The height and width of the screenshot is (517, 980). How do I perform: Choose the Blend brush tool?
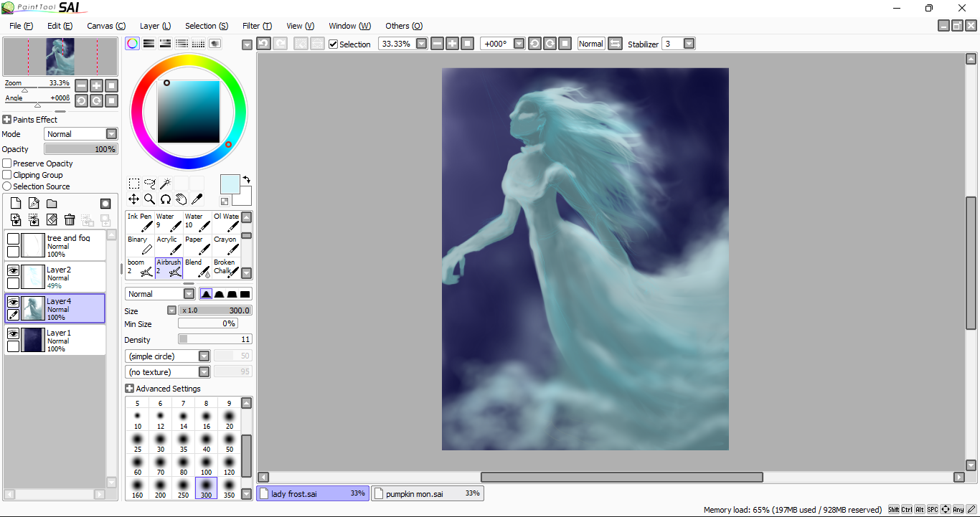coord(197,268)
